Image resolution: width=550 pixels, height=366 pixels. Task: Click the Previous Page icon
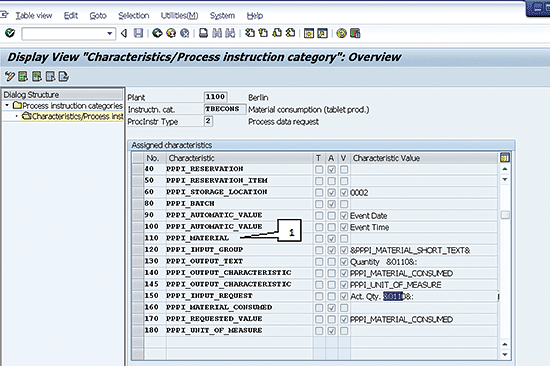(263, 33)
